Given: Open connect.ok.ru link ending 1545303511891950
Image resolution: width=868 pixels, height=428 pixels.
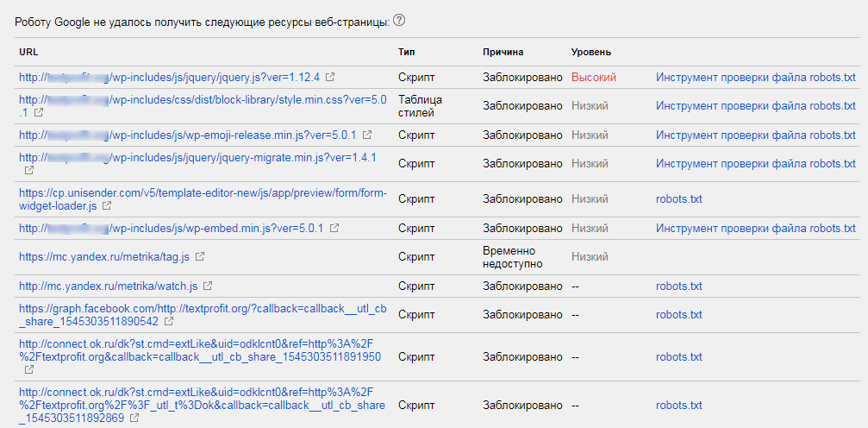Looking at the screenshot, I should click(200, 351).
